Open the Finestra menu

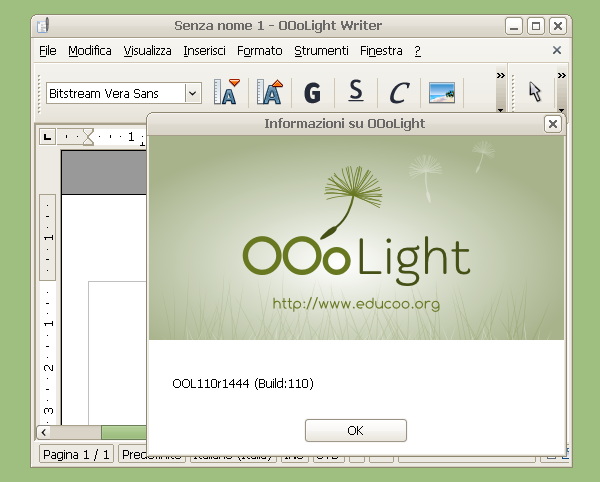381,50
